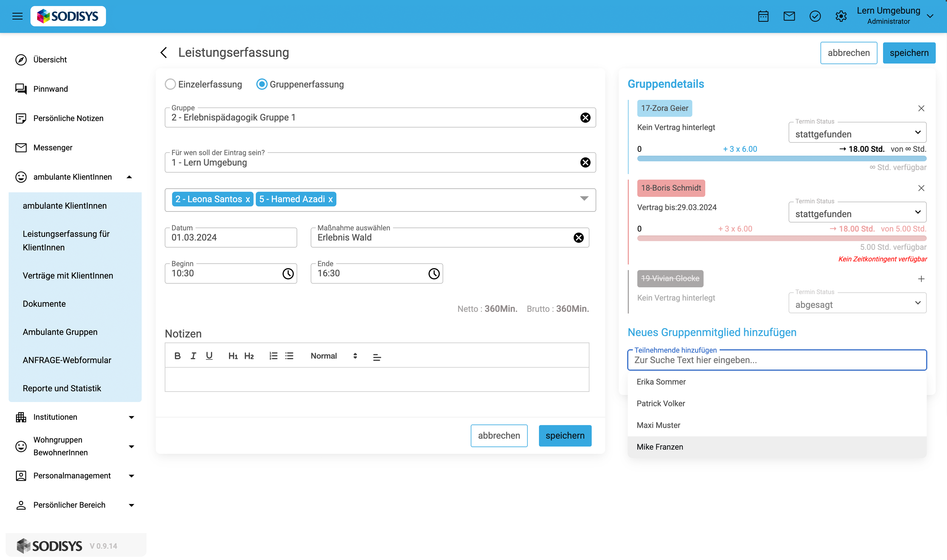Click Boris Schmidt's red hours progress bar
Viewport: 947px width, 560px height.
(x=782, y=238)
